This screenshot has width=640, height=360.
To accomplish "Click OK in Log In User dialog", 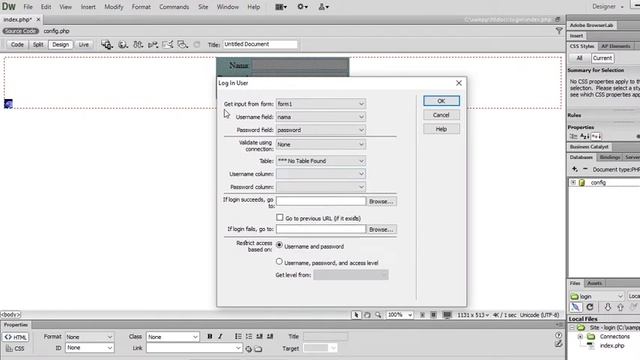I will click(x=441, y=101).
